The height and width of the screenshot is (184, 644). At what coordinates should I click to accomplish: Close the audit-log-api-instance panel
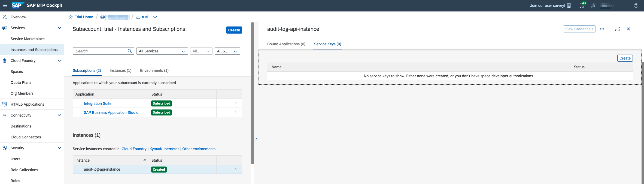[x=628, y=29]
